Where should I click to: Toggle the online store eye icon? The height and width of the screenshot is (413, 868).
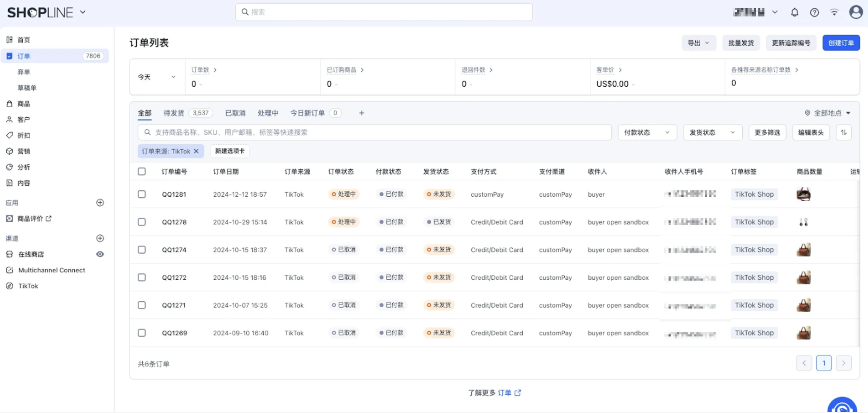(x=100, y=254)
